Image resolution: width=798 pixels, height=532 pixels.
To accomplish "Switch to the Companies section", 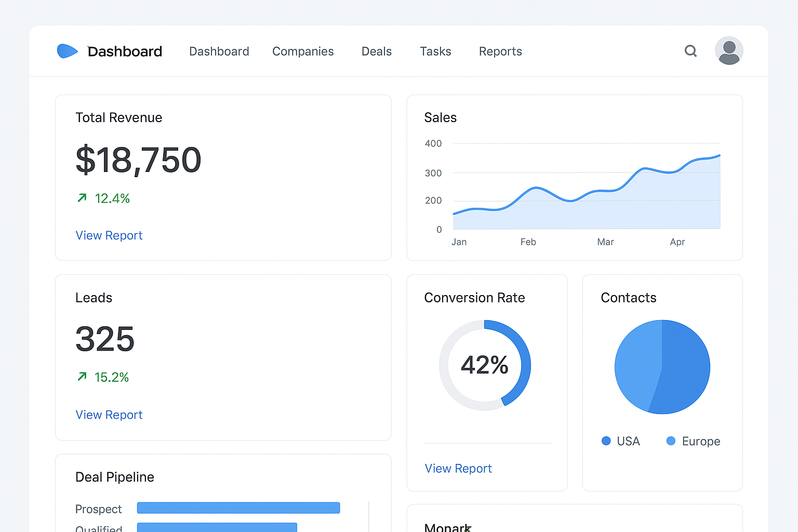I will pos(303,51).
